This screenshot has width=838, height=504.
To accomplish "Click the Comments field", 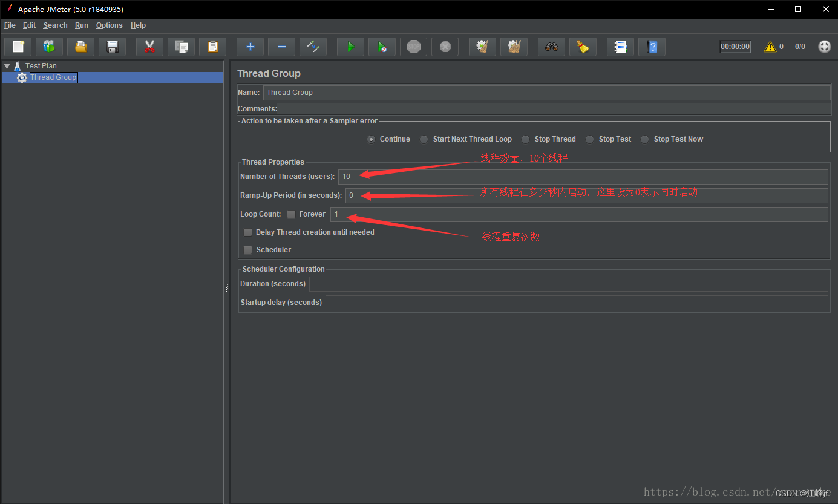I will (554, 109).
